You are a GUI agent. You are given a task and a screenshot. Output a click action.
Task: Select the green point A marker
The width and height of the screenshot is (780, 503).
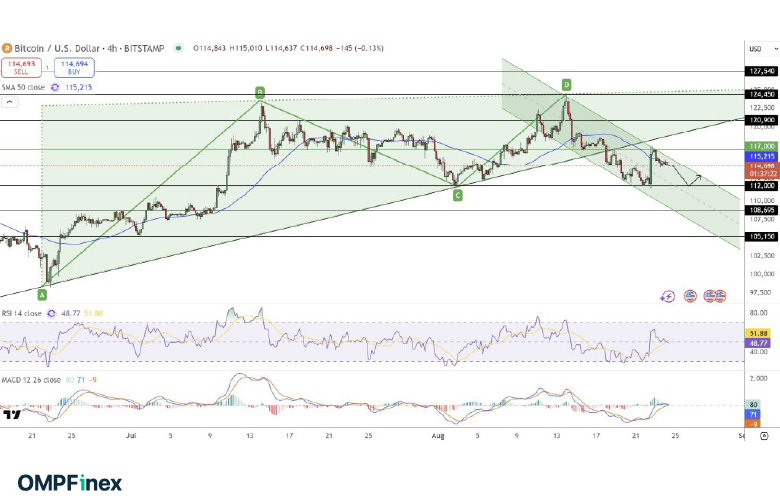[42, 294]
